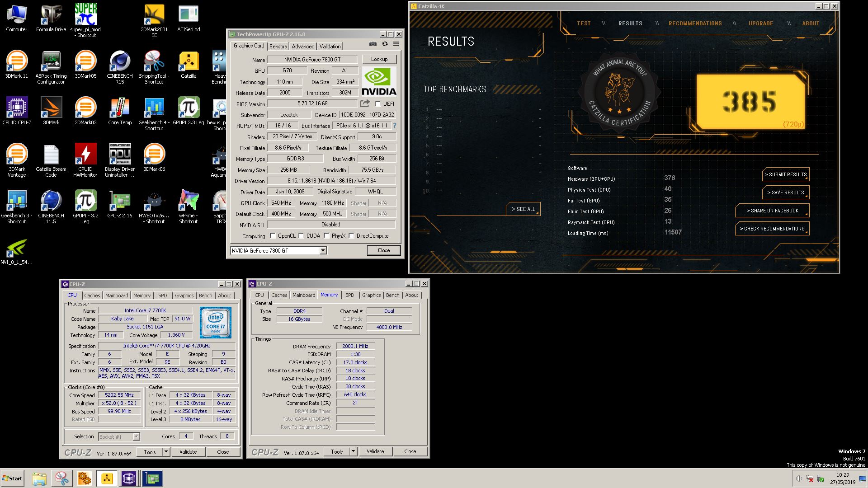Toggle the OpenCL checkbox

(273, 236)
